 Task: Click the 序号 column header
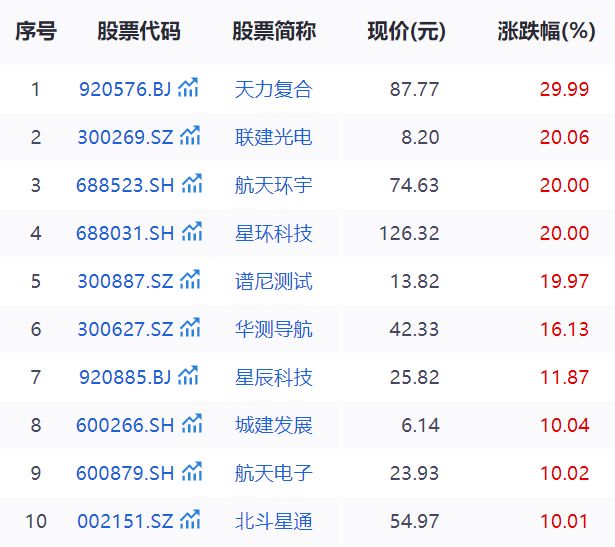coord(36,31)
